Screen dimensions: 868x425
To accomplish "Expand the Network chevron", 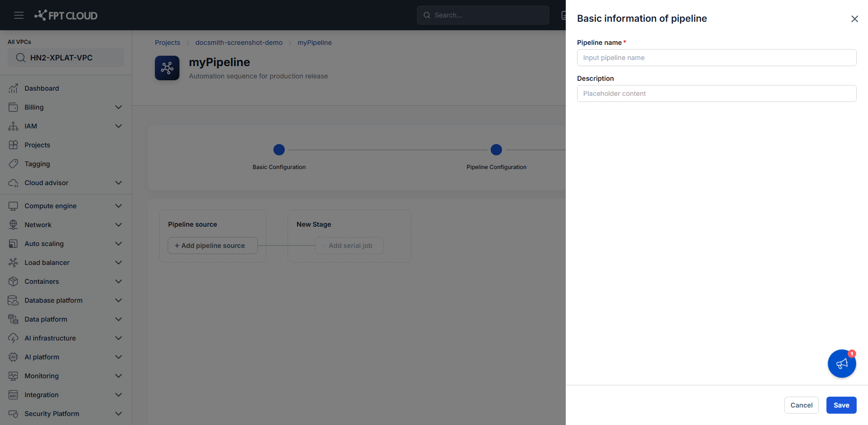I will click(119, 225).
